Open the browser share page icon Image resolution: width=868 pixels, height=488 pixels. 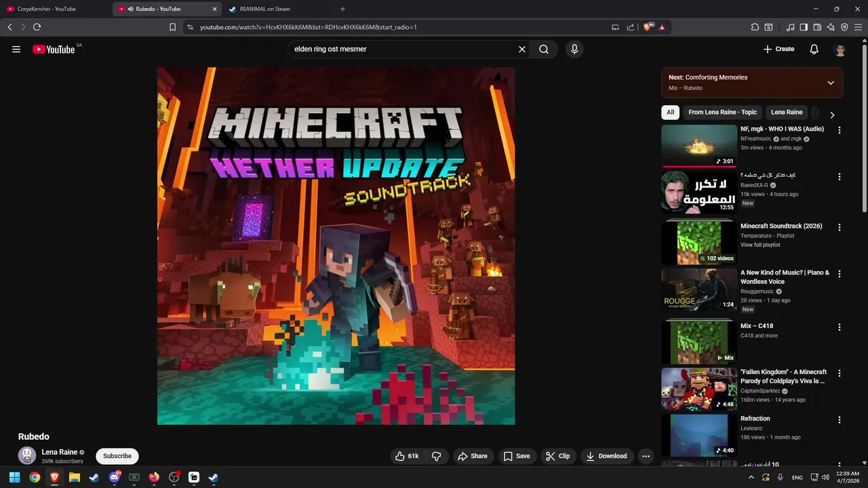click(x=631, y=27)
